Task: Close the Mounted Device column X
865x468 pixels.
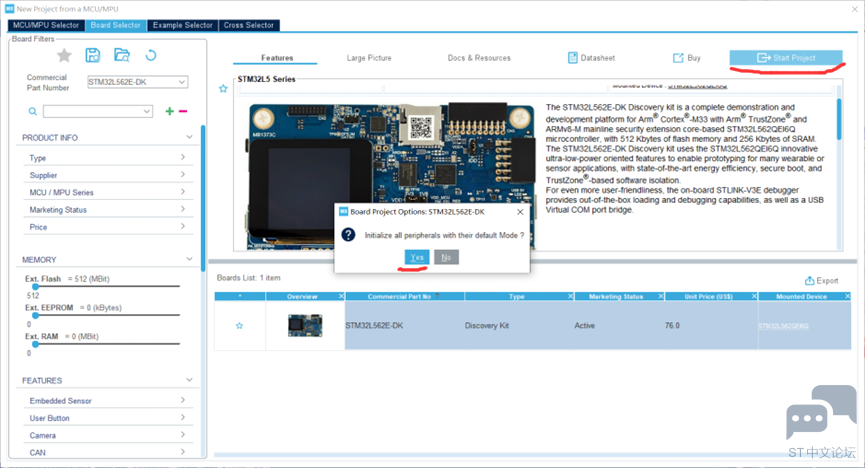Action: coord(847,296)
